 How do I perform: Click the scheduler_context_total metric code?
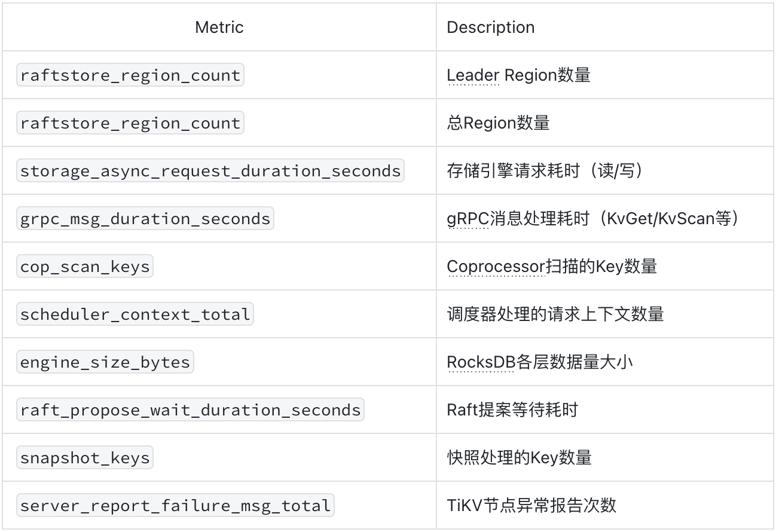point(135,314)
